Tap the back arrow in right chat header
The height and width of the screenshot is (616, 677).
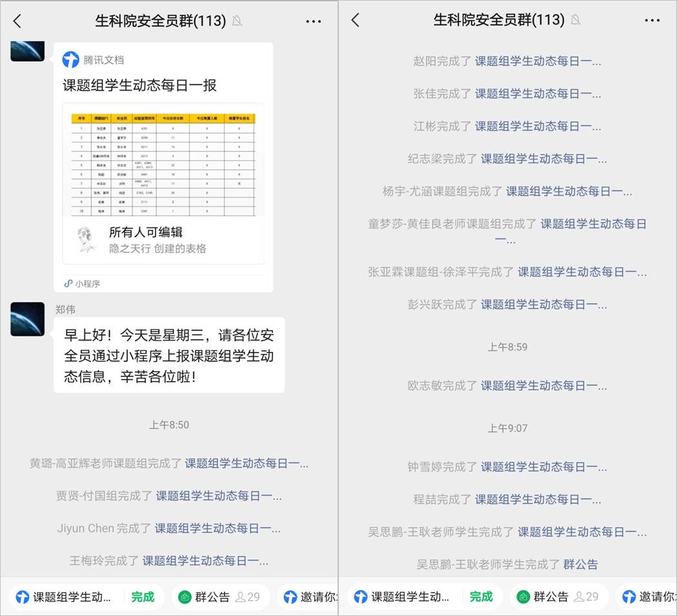356,21
